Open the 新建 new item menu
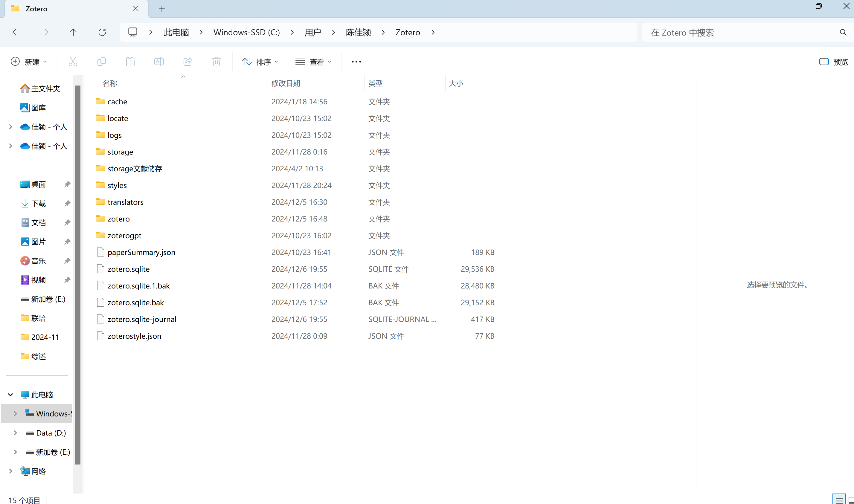The image size is (854, 504). point(29,62)
